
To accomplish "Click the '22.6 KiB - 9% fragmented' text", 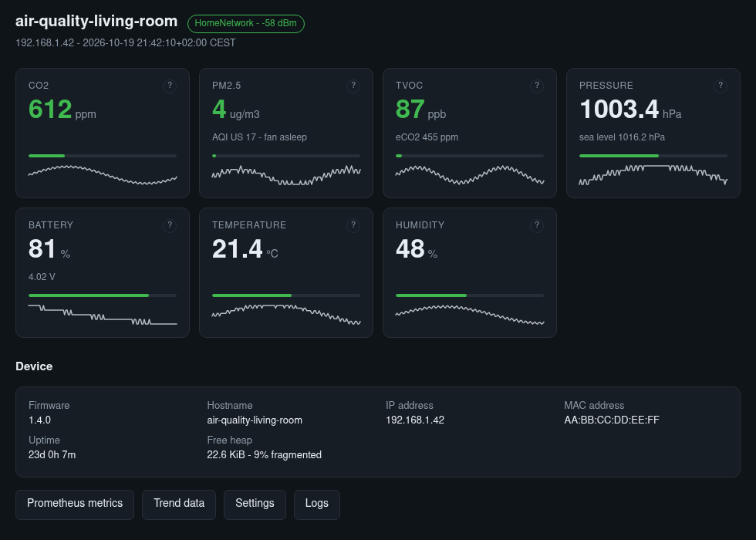I will click(x=264, y=454).
